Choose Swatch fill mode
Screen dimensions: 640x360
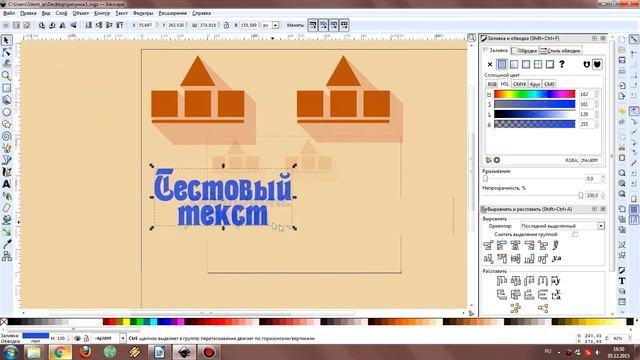point(550,64)
